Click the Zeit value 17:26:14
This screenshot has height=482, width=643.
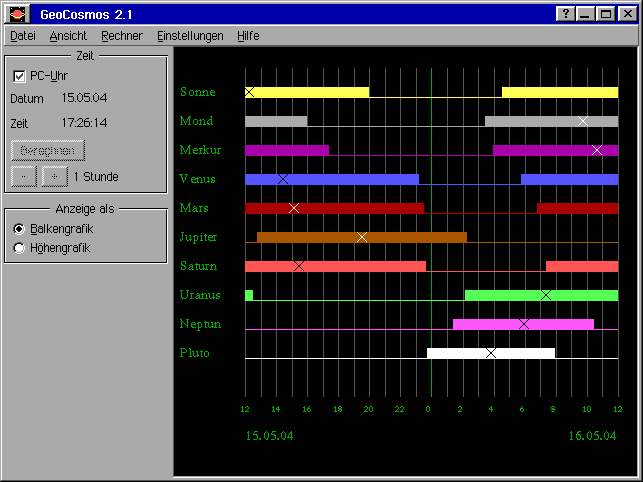(85, 123)
